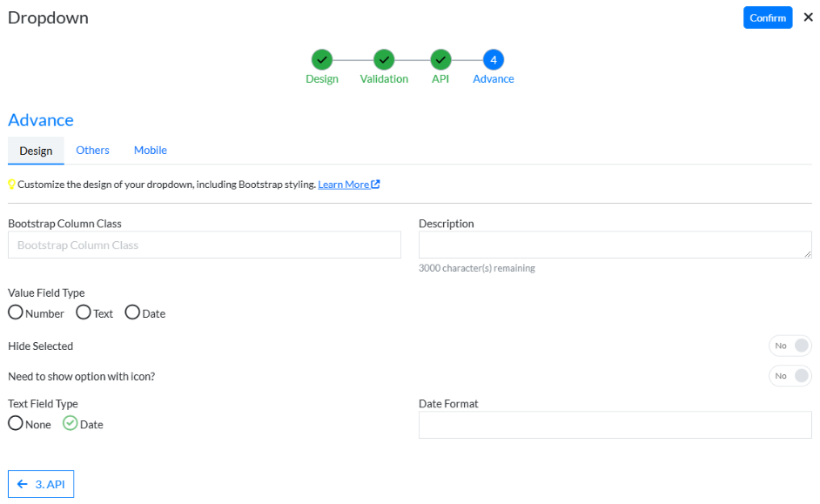The height and width of the screenshot is (504, 820).
Task: Go back to 3. API step
Action: (x=41, y=484)
